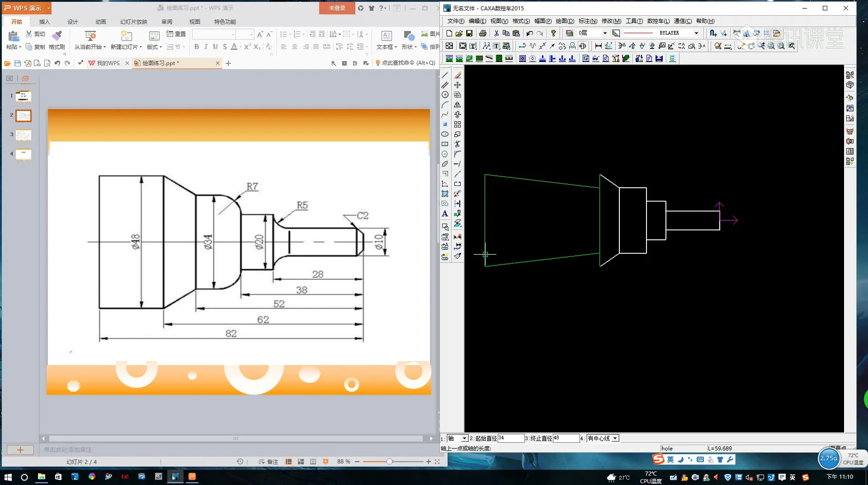Expand the 有中心线 centerline dropdown
The height and width of the screenshot is (485, 868).
point(615,438)
